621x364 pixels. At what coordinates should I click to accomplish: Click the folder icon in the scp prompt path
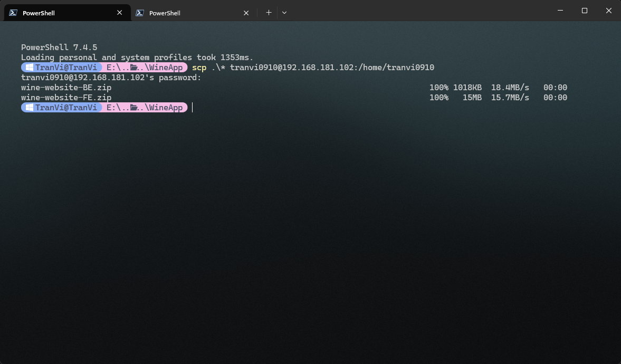(x=134, y=68)
